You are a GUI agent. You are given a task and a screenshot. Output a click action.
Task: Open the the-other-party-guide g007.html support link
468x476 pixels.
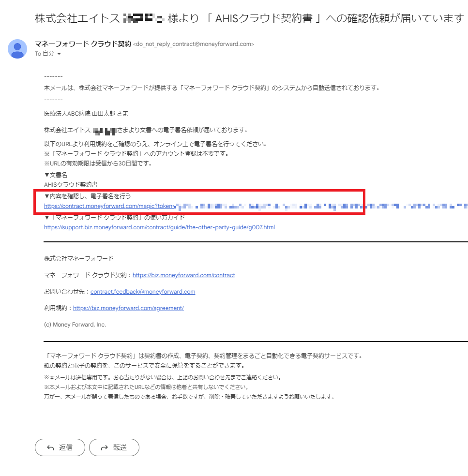coord(159,227)
